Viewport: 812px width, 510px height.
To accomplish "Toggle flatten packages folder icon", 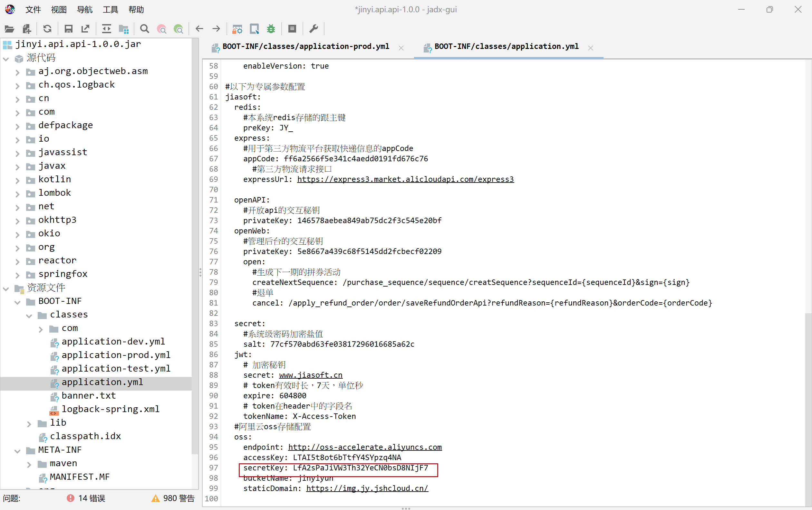I will [124, 29].
